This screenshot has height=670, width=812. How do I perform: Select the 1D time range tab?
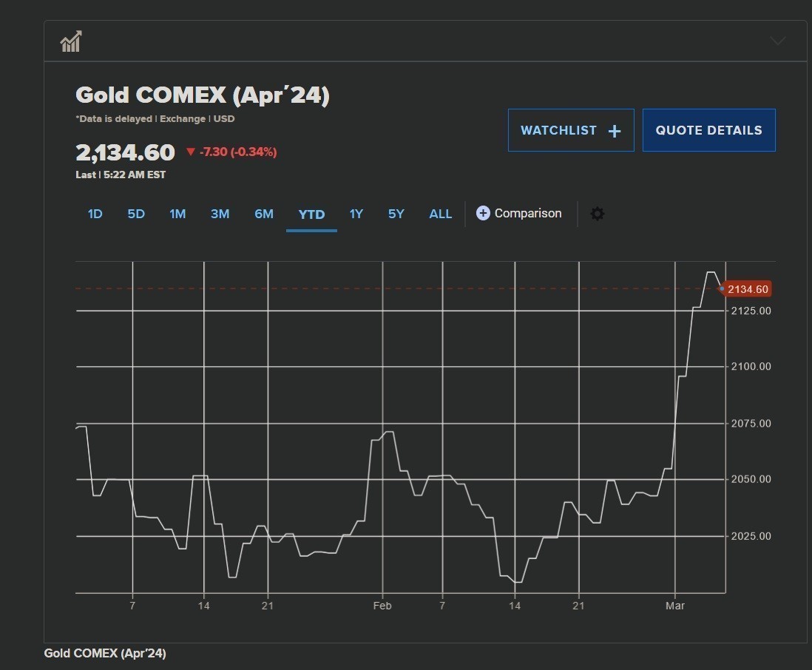95,214
